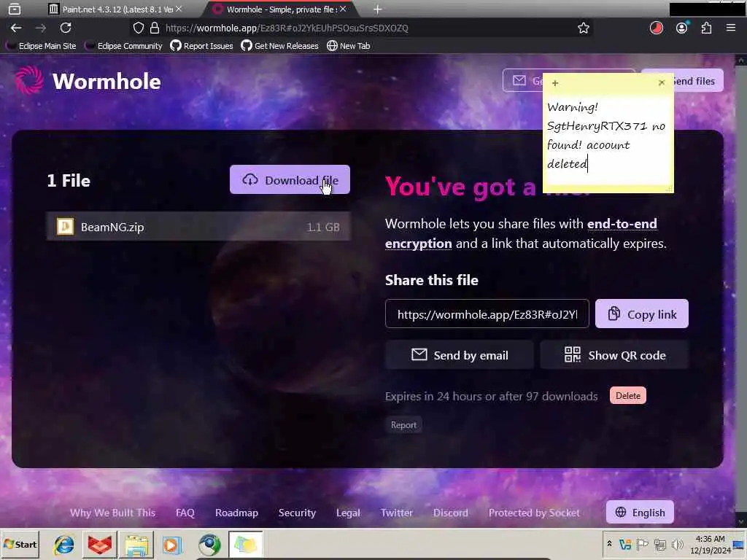Show hidden tray icons arrow

pyautogui.click(x=609, y=544)
